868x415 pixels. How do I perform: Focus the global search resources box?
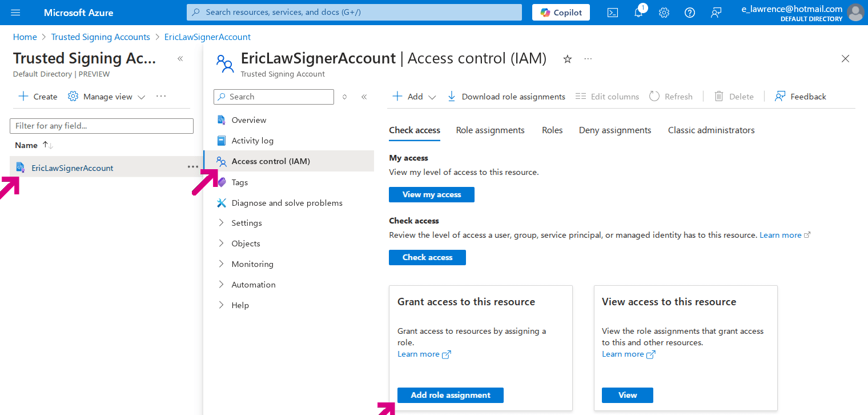point(354,12)
